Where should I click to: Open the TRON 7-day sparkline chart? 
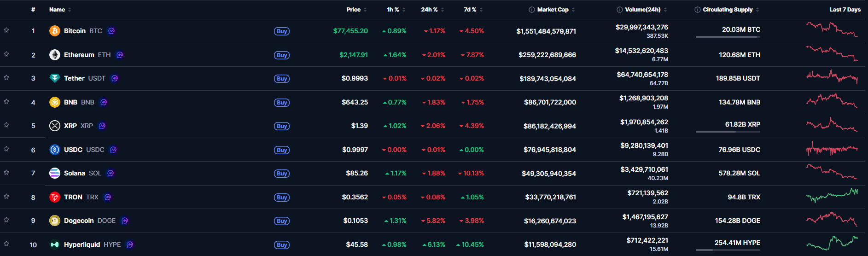[x=832, y=196]
